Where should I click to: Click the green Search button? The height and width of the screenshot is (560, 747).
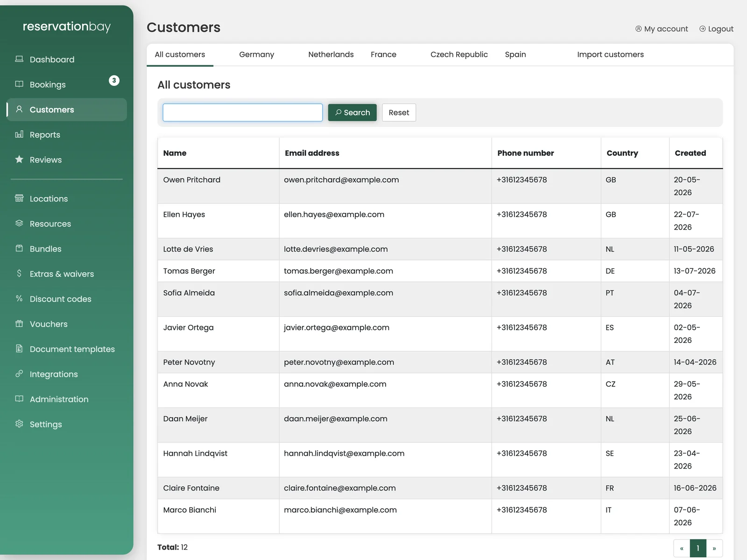coord(352,112)
